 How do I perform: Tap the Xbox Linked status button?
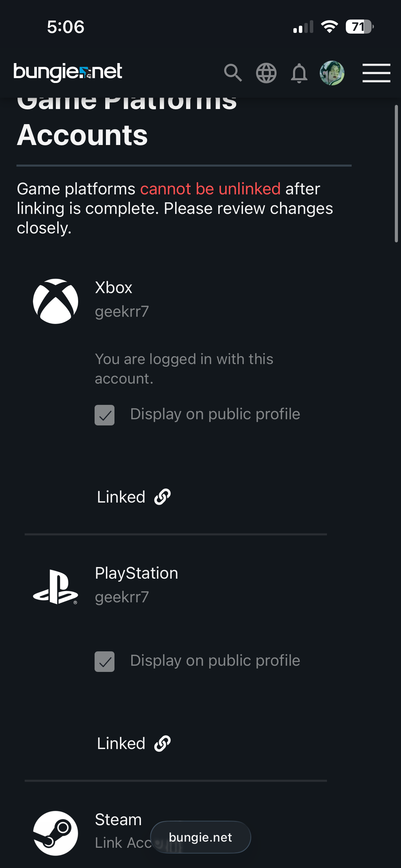(x=121, y=497)
